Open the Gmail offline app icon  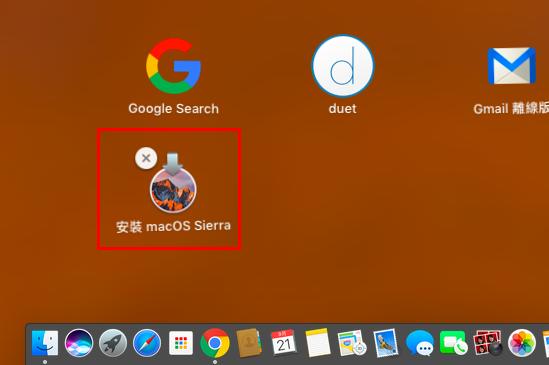click(x=512, y=66)
